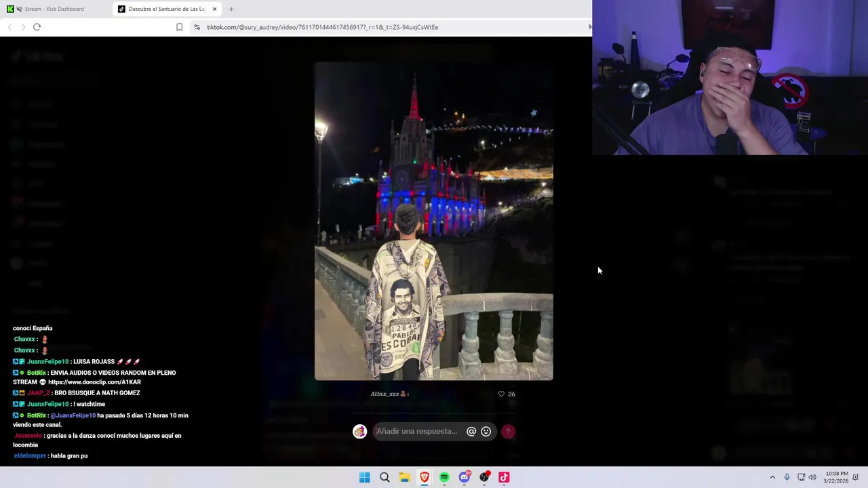The height and width of the screenshot is (488, 868).
Task: Click the '! watchtime' chat message
Action: pos(88,405)
